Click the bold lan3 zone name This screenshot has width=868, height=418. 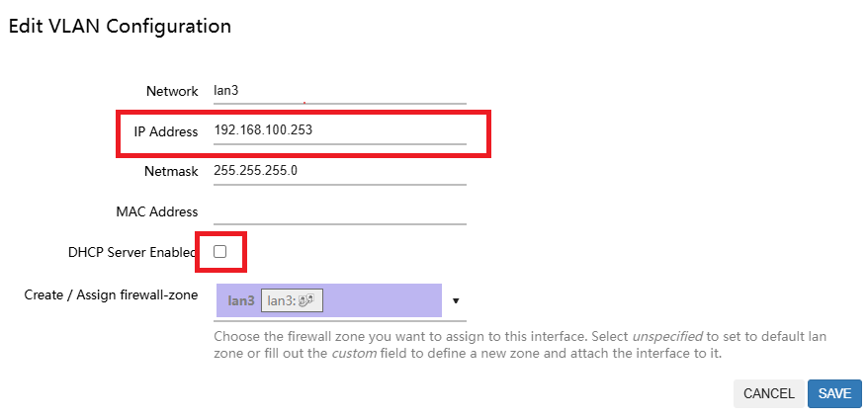pos(240,300)
